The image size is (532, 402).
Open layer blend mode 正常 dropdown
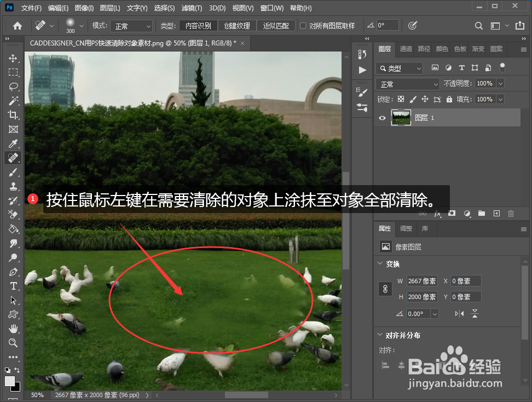click(408, 84)
